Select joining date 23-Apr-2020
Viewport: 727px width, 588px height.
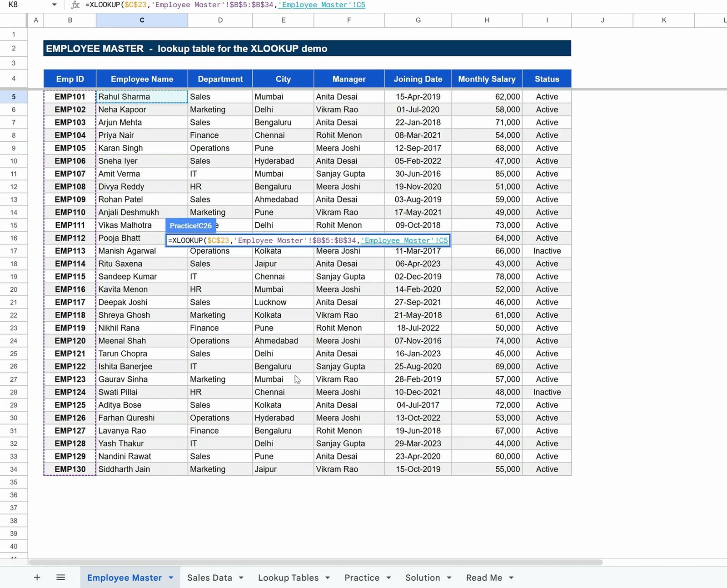pos(418,456)
